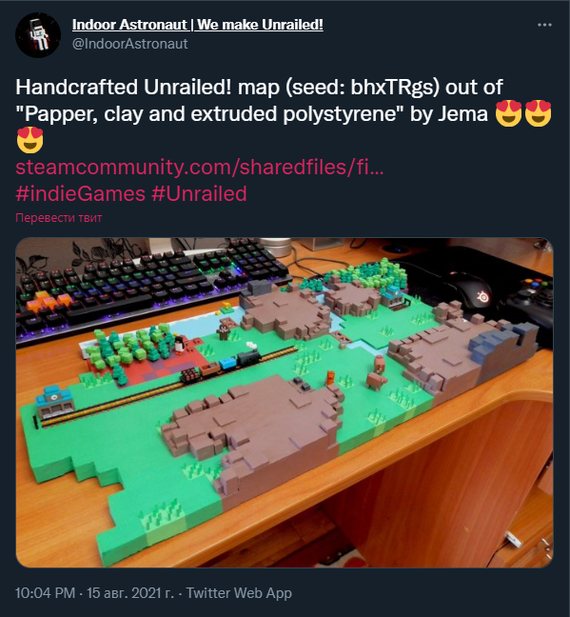Screen dimensions: 570x617
Task: Click the Indoor Astronaut profile avatar
Action: (x=38, y=35)
